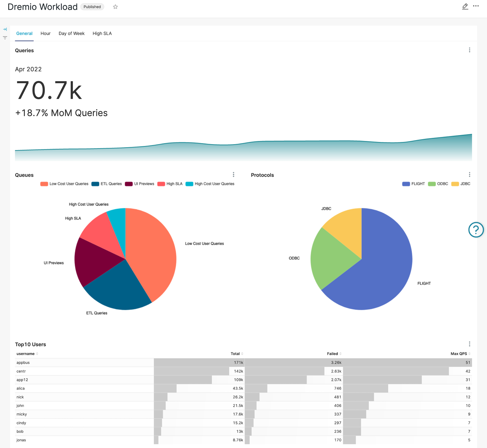Open the filter panel icon
Viewport: 487px width, 448px height.
coord(5,38)
